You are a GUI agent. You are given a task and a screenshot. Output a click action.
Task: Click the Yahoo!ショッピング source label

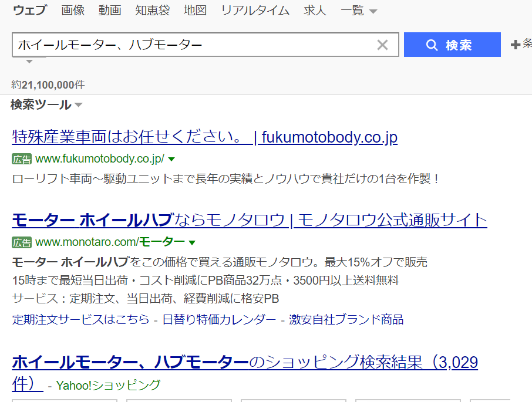(108, 386)
